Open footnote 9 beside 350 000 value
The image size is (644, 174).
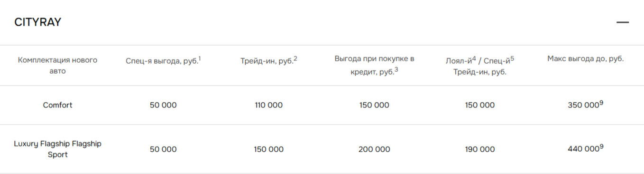click(601, 103)
